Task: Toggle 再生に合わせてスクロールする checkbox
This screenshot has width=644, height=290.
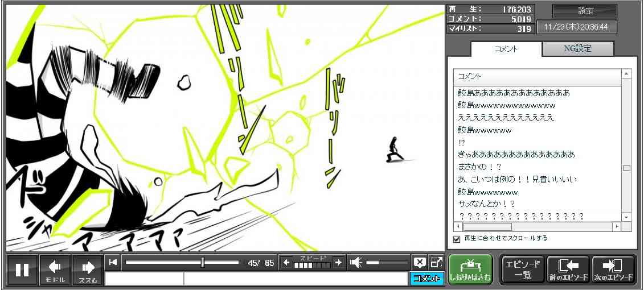Action: click(456, 239)
